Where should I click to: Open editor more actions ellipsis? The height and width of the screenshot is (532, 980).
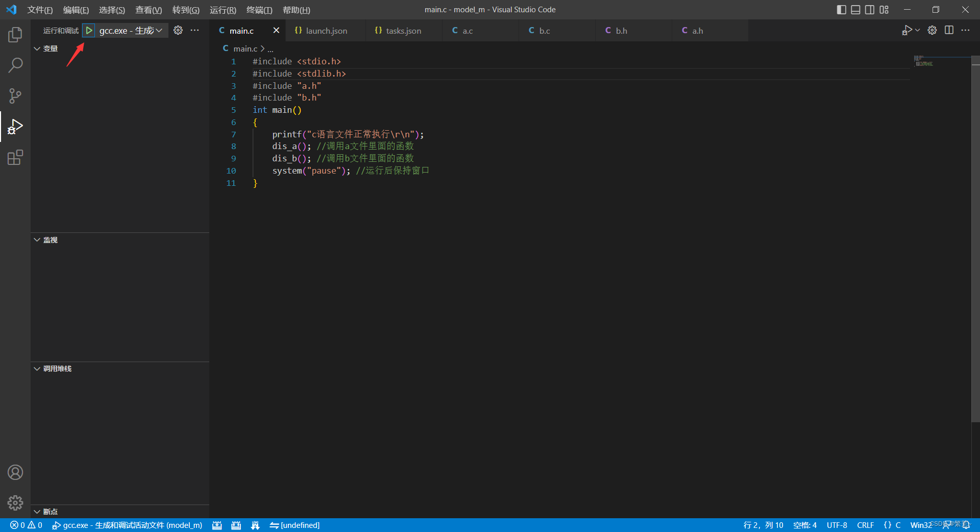click(966, 30)
